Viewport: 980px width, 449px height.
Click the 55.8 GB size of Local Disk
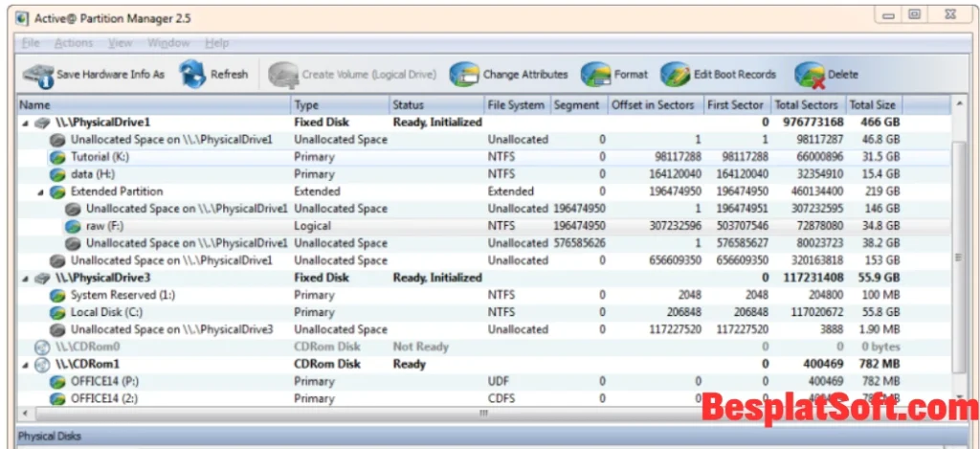tap(880, 312)
